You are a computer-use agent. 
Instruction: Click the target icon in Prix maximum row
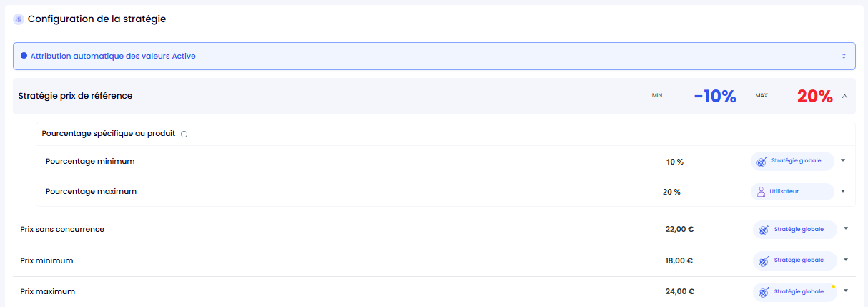pos(764,292)
